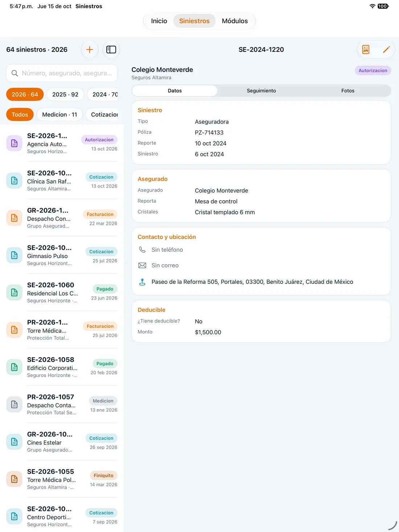The width and height of the screenshot is (399, 532).
Task: Select the Cotizacion status filter chip
Action: coord(102,115)
